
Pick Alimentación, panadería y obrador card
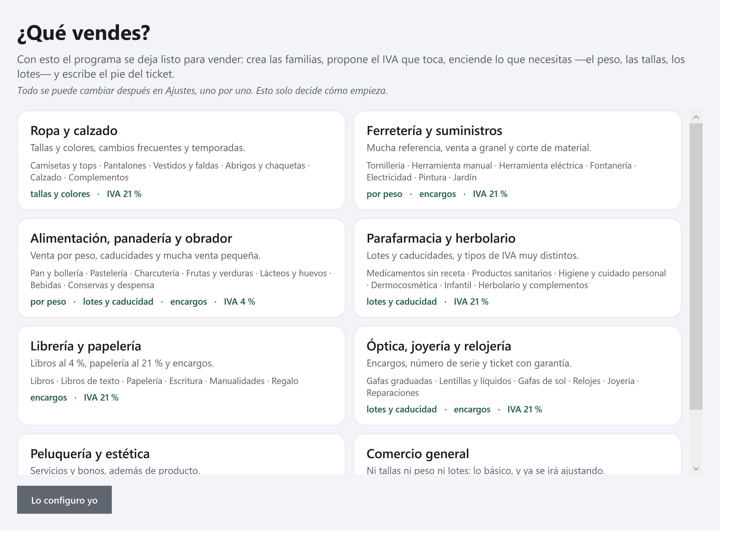pyautogui.click(x=181, y=268)
